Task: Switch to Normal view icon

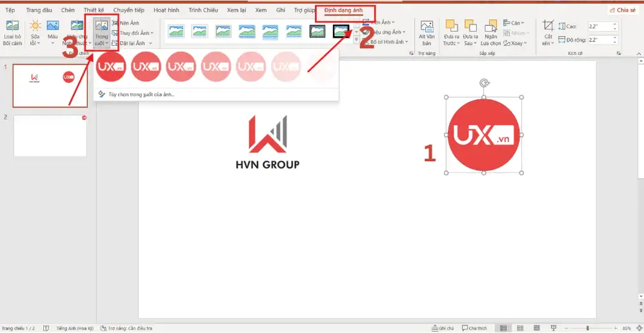Action: pos(503,328)
